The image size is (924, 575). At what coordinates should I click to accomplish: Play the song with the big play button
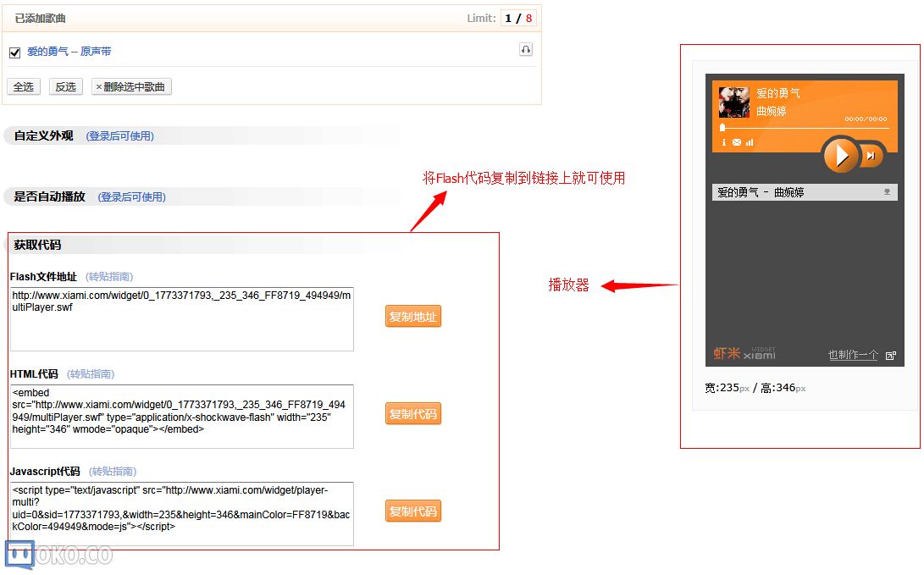click(x=841, y=156)
